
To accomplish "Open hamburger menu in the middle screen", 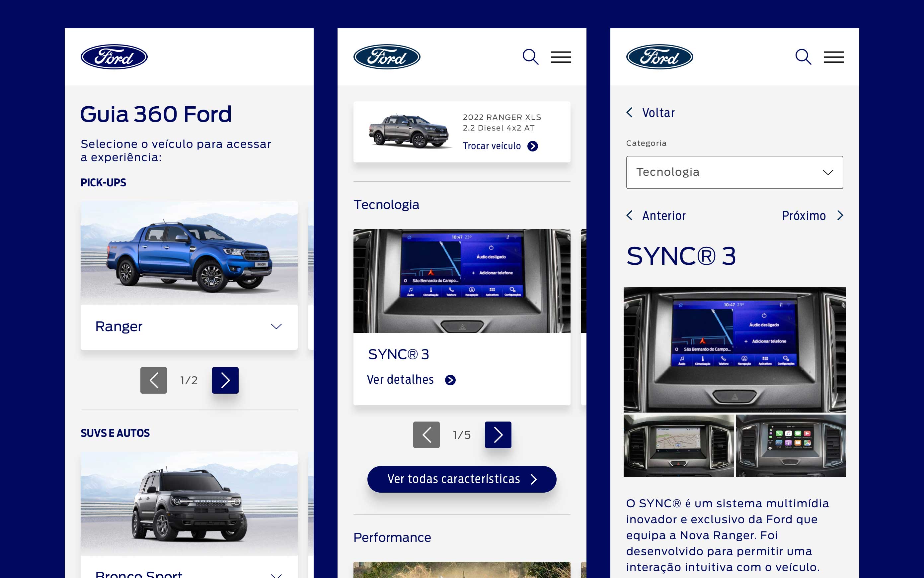I will pos(561,57).
